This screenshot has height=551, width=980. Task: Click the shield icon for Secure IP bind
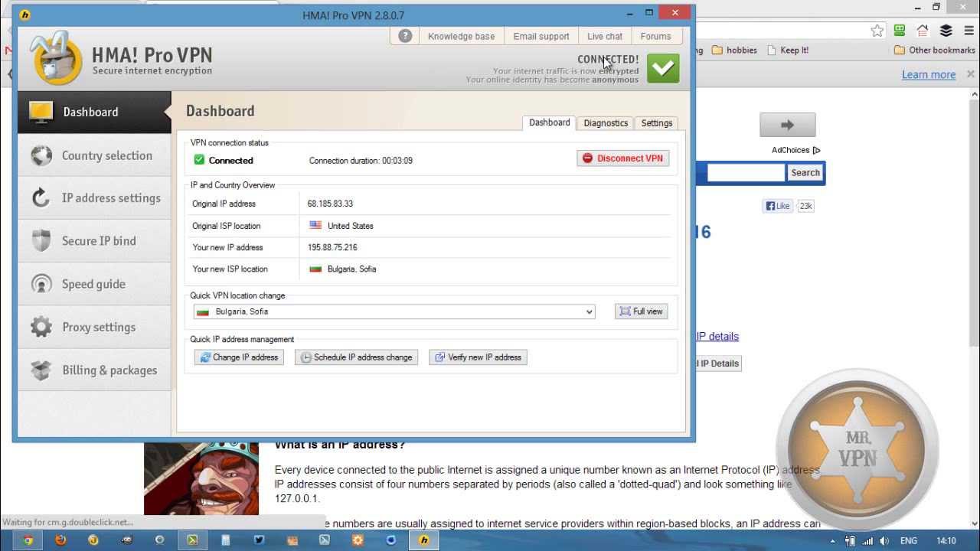coord(41,241)
